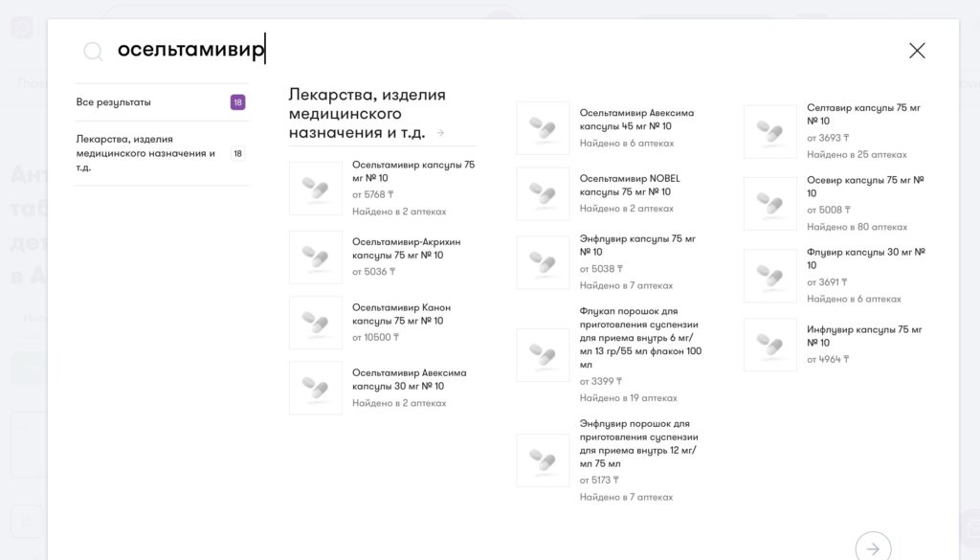Select the 'Все результаты' filter
The image size is (980, 560).
point(114,102)
